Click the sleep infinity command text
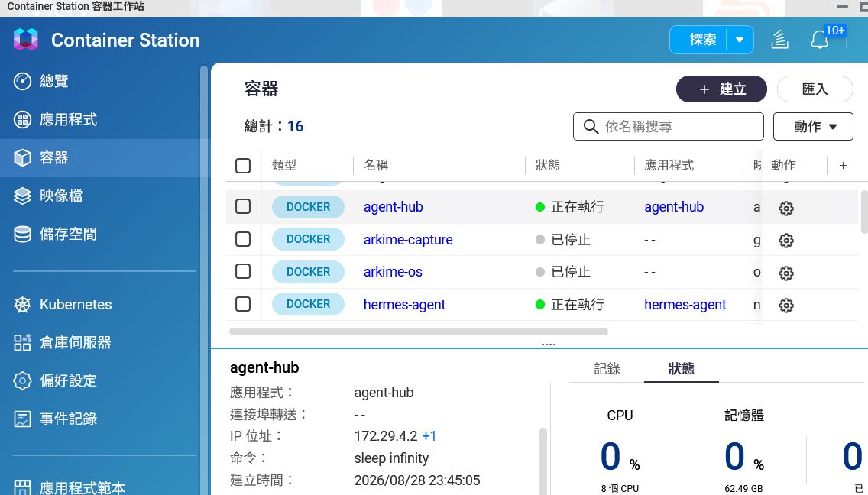Image resolution: width=868 pixels, height=495 pixels. click(x=391, y=458)
